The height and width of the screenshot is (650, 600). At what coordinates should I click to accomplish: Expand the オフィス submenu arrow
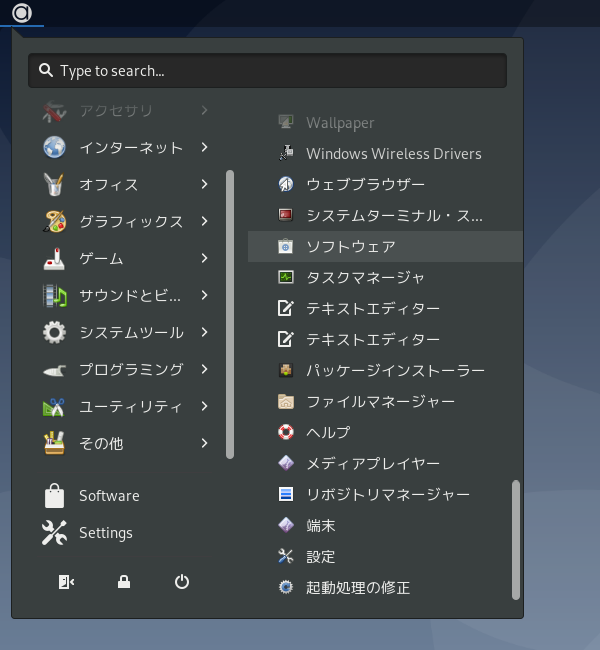coord(204,184)
